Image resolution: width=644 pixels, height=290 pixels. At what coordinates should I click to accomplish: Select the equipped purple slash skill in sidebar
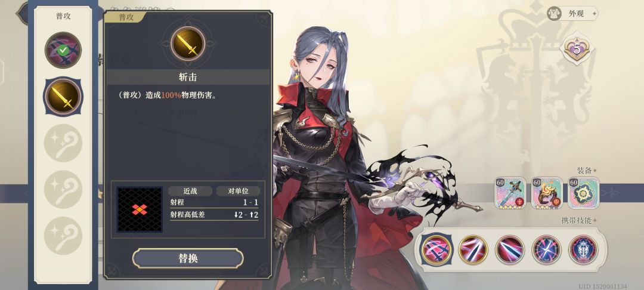(63, 50)
